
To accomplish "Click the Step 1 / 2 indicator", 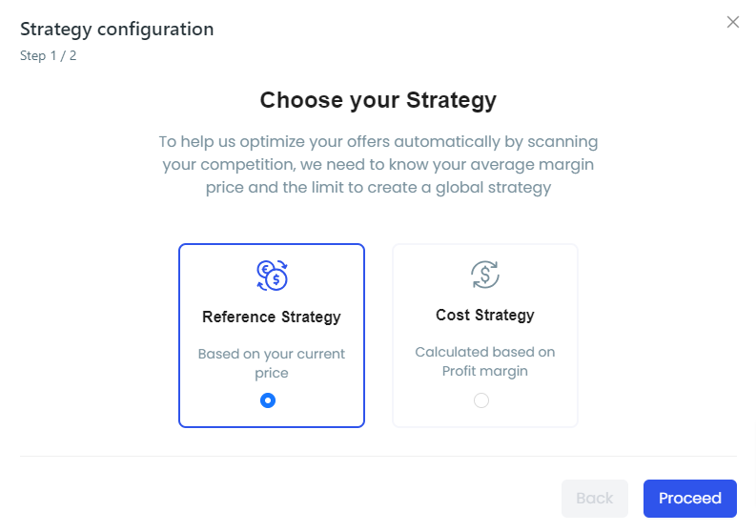I will point(49,55).
